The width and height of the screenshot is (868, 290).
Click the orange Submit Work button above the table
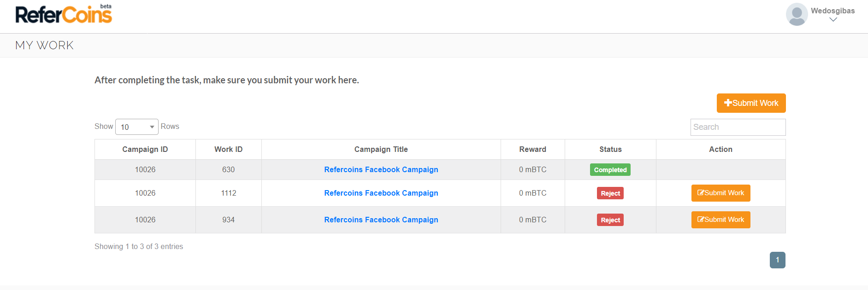(751, 103)
